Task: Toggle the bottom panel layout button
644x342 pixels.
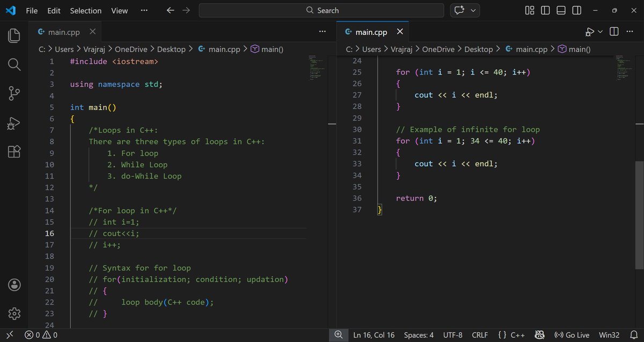Action: coord(561,10)
